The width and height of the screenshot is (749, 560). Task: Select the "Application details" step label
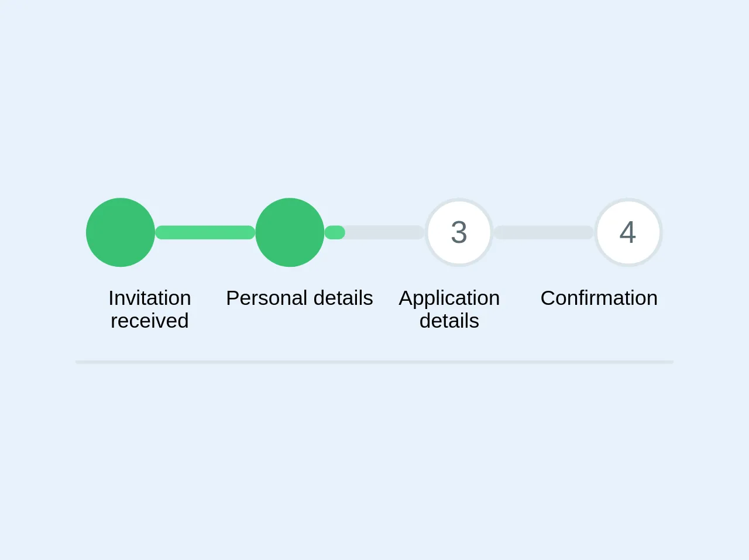[x=449, y=309]
